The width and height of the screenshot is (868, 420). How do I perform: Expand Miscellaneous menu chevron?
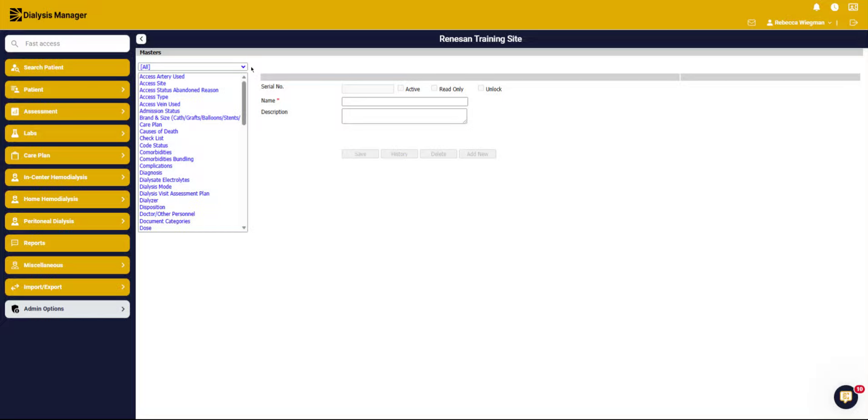click(x=123, y=265)
